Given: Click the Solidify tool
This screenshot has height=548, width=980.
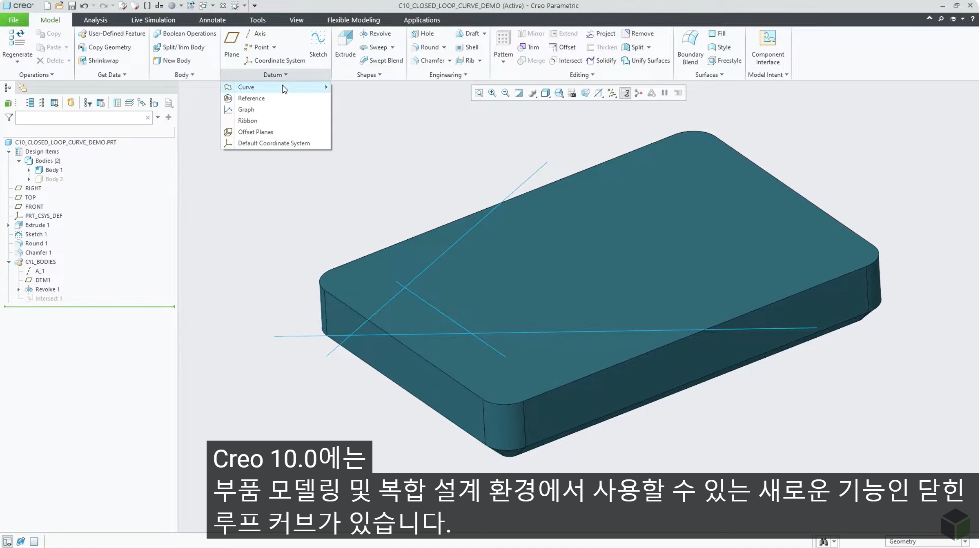Looking at the screenshot, I should tap(601, 60).
